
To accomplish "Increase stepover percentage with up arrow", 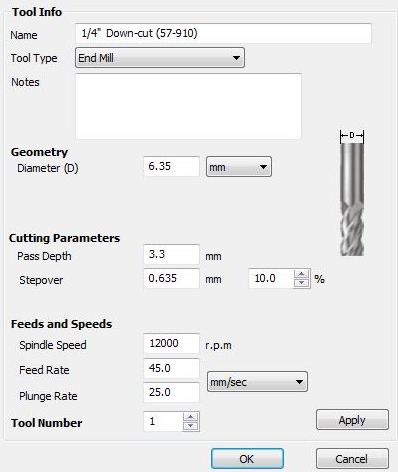I will [302, 274].
